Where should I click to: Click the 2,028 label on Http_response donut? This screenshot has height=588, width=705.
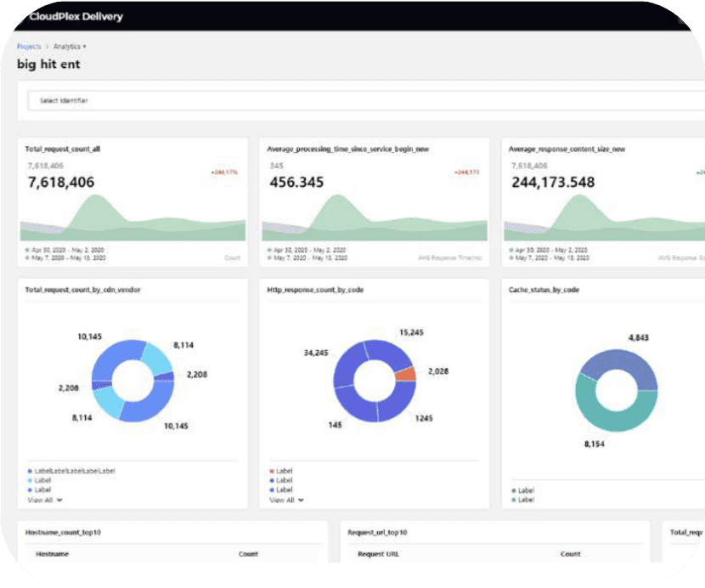pos(438,371)
